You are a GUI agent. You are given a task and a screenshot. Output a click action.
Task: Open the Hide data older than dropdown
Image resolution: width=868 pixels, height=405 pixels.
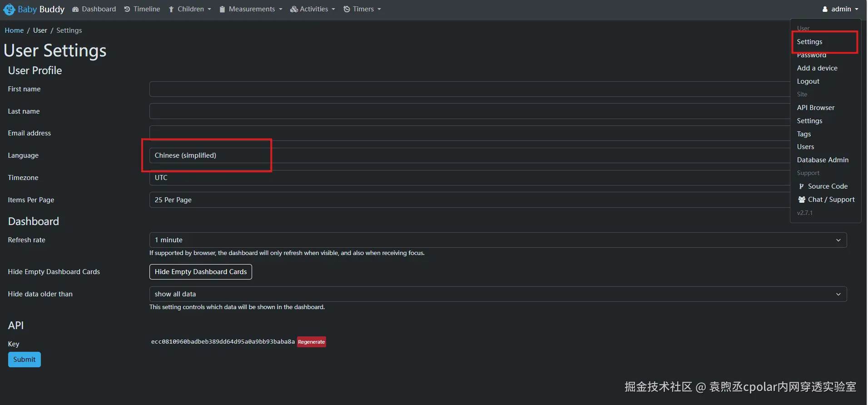click(498, 294)
